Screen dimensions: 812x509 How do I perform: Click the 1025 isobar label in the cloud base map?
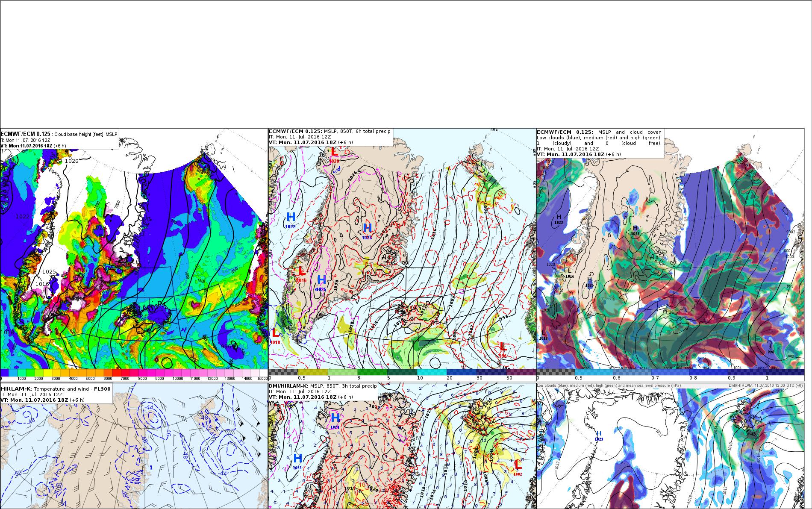49,272
